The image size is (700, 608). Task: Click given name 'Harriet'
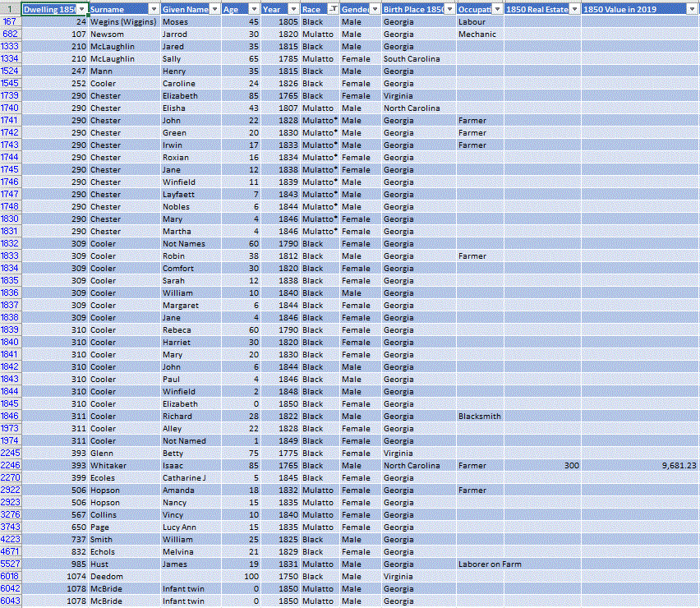pos(191,343)
